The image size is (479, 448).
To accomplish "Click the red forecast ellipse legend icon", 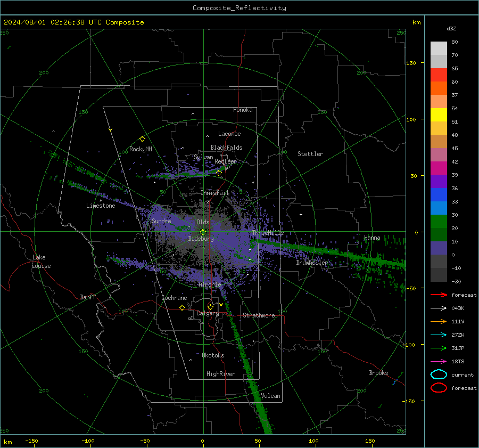I will tap(439, 388).
